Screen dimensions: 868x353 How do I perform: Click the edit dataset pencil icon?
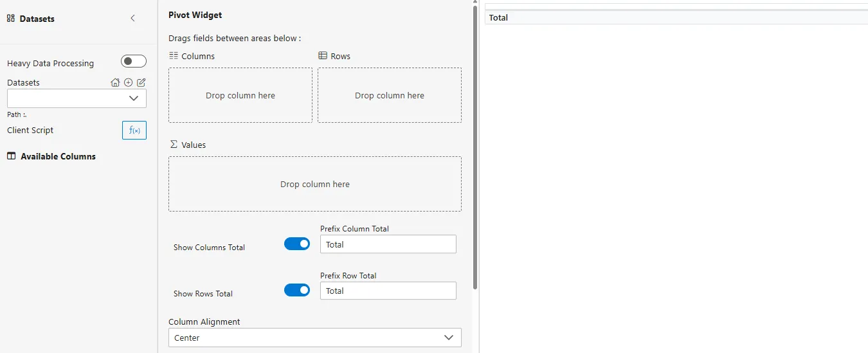[x=141, y=82]
